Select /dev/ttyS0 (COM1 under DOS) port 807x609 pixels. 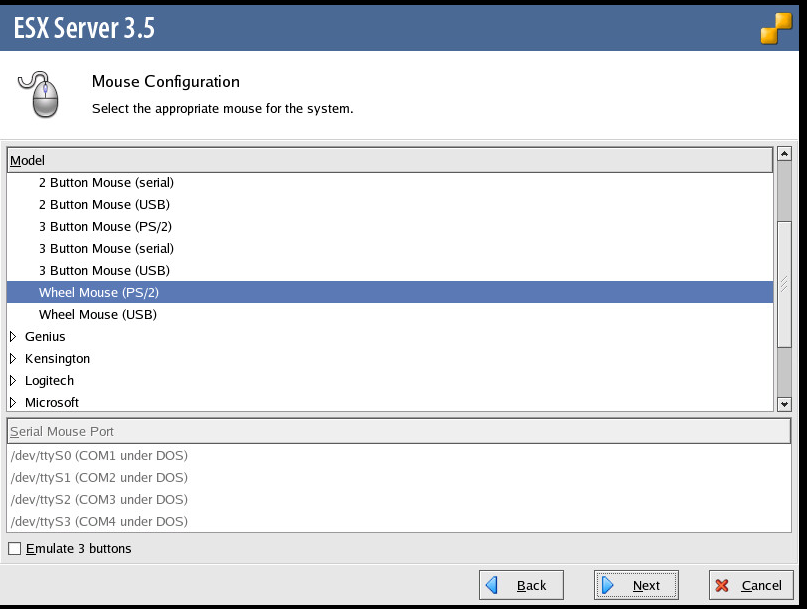coord(99,456)
